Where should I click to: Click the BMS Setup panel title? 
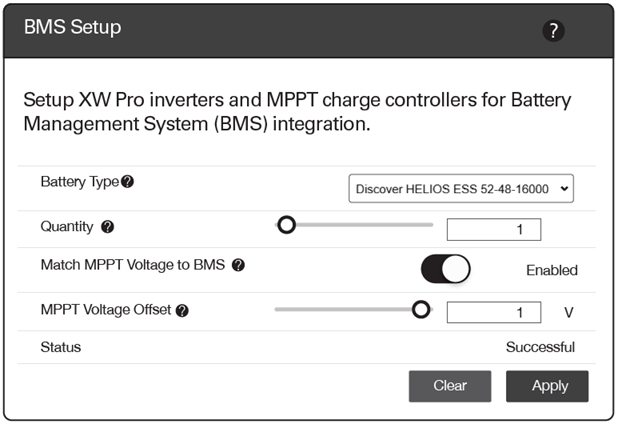tap(73, 27)
